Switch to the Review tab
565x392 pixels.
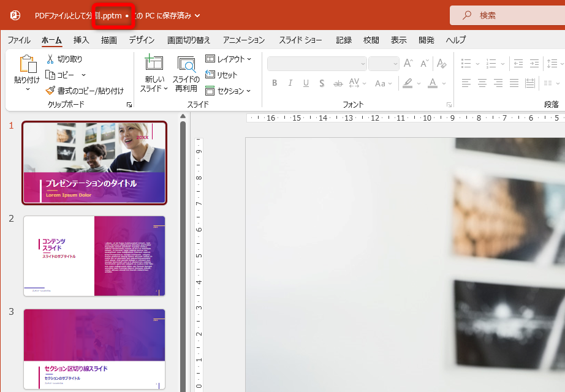tap(371, 40)
